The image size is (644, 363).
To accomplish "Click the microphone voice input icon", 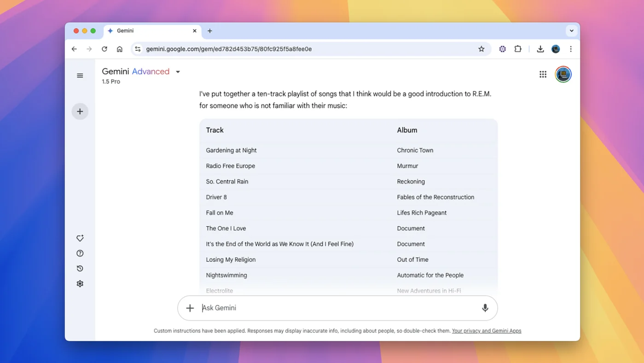I will click(x=485, y=308).
